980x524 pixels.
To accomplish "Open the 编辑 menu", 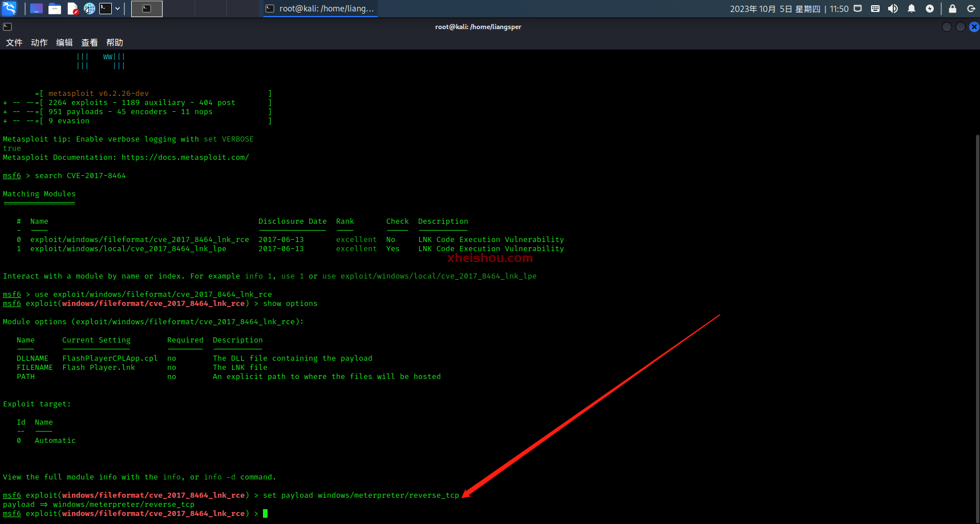I will (64, 43).
